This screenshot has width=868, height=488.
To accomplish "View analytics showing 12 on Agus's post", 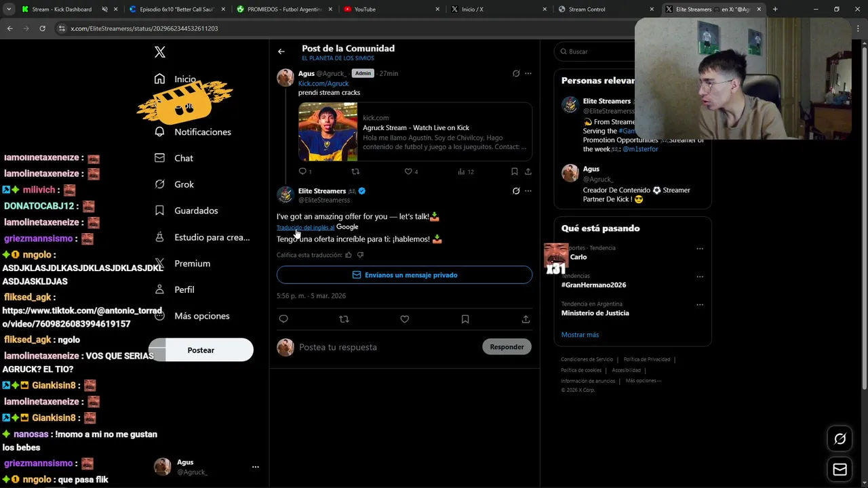I will coord(465,171).
